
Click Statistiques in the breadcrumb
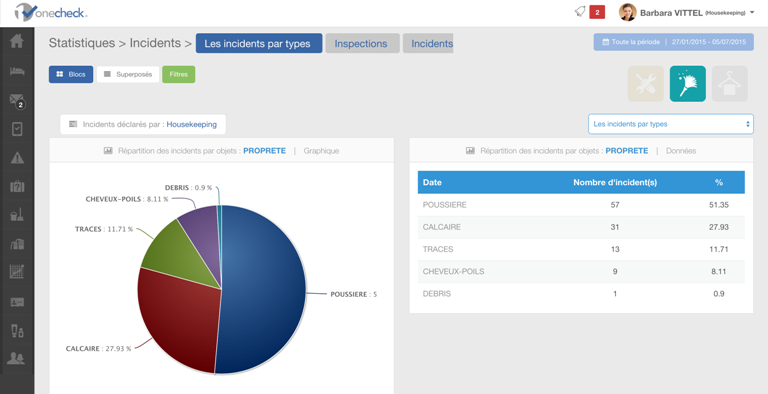(x=82, y=43)
